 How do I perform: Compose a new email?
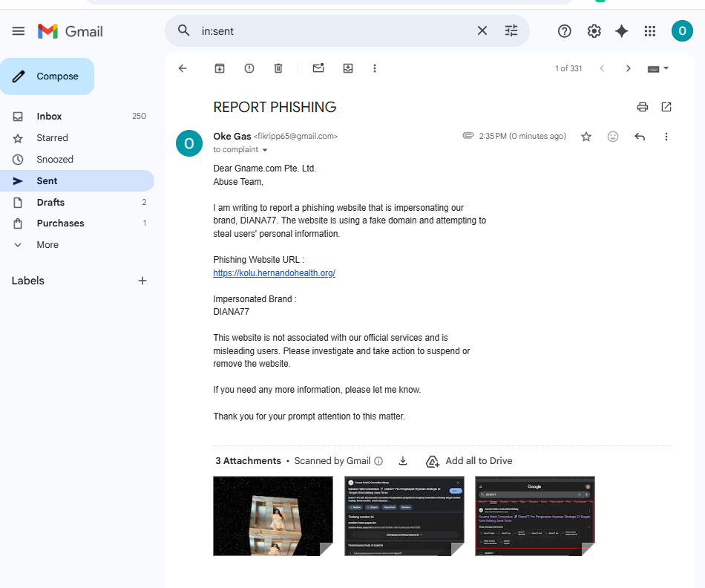pyautogui.click(x=47, y=76)
